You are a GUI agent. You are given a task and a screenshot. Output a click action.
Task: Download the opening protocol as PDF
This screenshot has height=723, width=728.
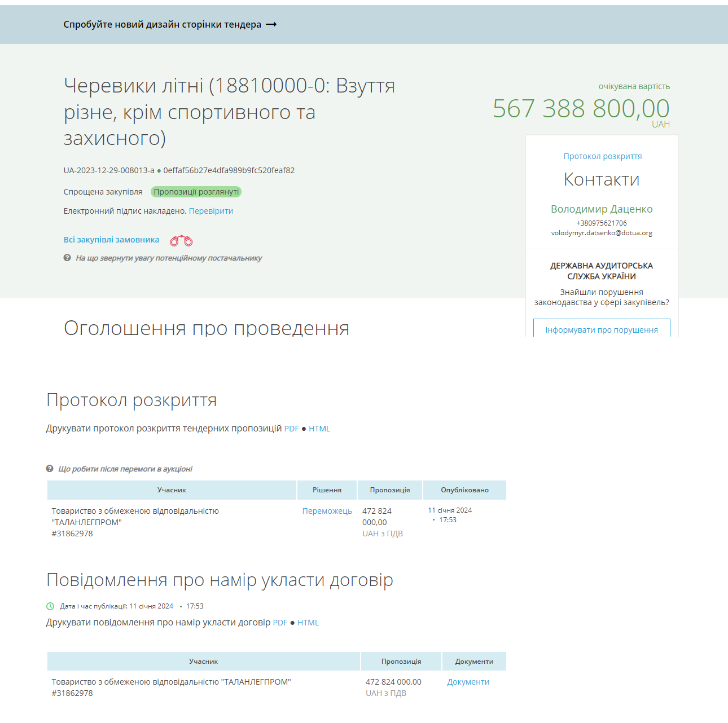pos(291,429)
